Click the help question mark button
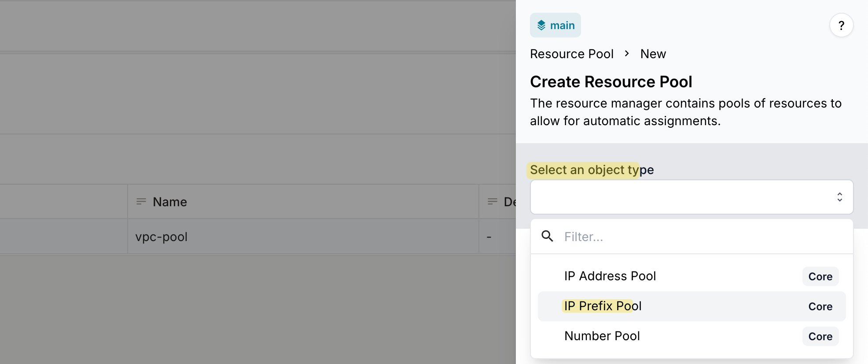The height and width of the screenshot is (364, 868). (x=841, y=26)
